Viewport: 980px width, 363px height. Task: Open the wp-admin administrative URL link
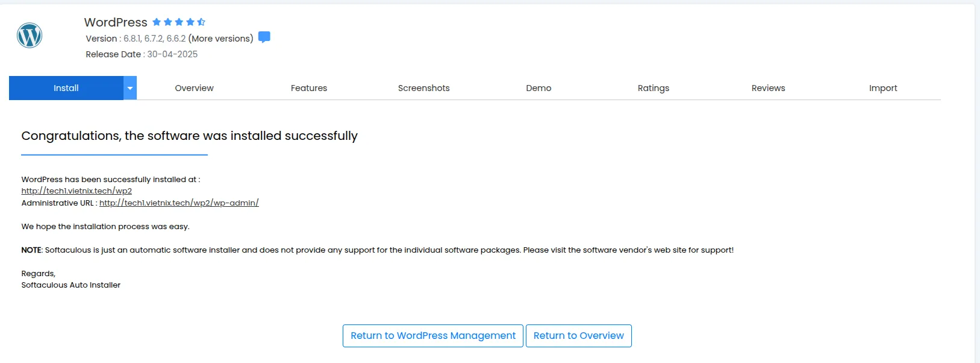[x=179, y=203]
